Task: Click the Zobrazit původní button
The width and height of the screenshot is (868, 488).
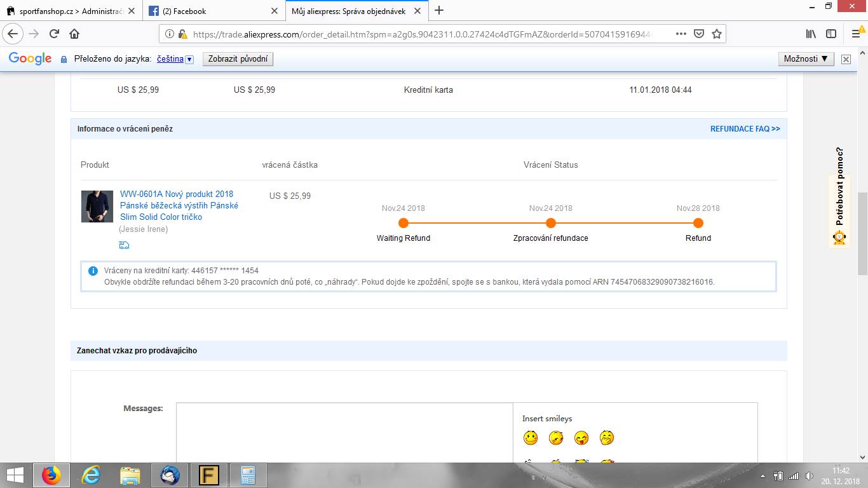Action: tap(238, 59)
